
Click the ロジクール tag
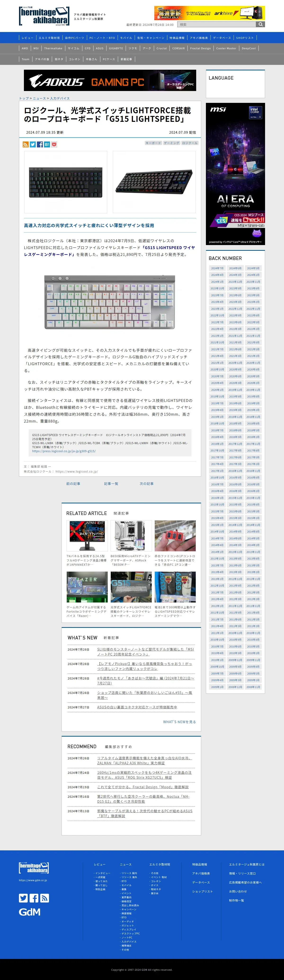190,143
